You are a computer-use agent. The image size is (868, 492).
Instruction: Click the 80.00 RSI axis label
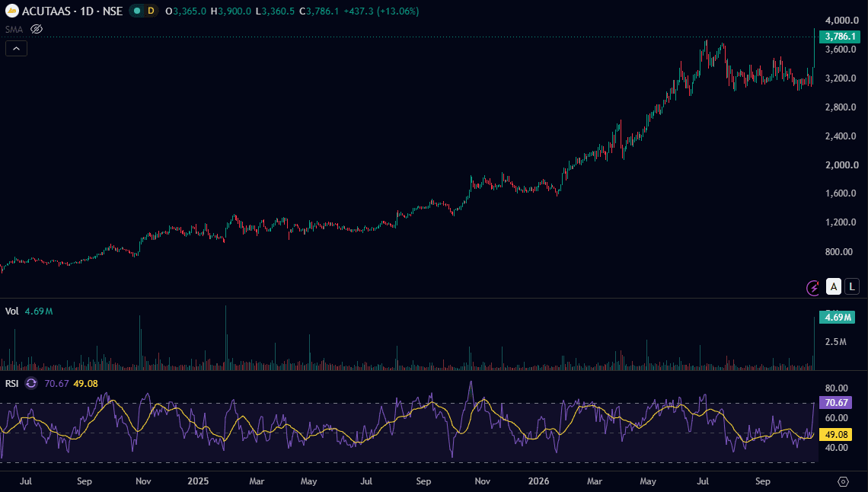(x=837, y=388)
